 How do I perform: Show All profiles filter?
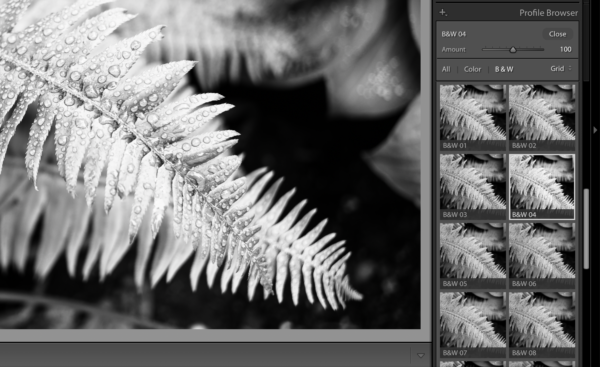[446, 69]
